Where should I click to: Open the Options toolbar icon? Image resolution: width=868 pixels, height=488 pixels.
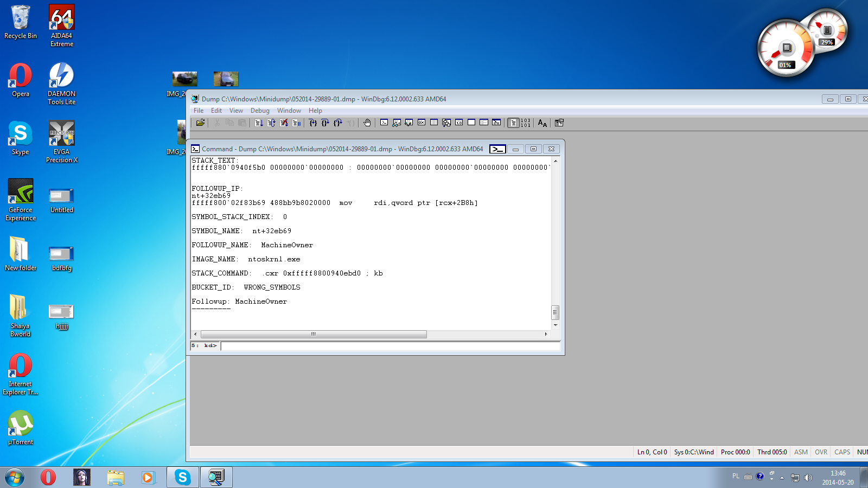click(559, 123)
